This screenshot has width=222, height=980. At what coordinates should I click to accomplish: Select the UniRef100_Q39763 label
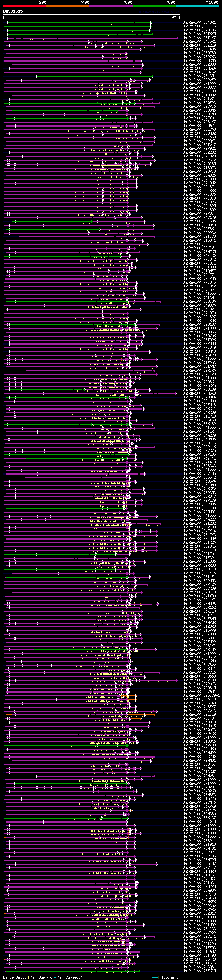[199, 57]
